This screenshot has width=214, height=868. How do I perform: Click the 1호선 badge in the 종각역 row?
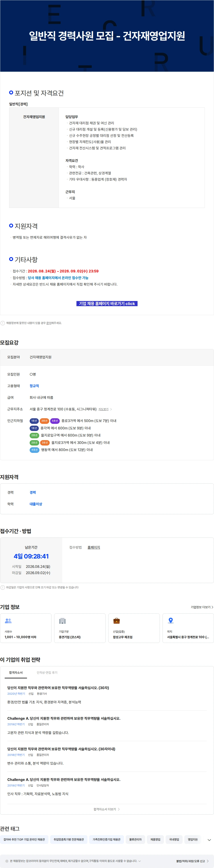[34, 428]
